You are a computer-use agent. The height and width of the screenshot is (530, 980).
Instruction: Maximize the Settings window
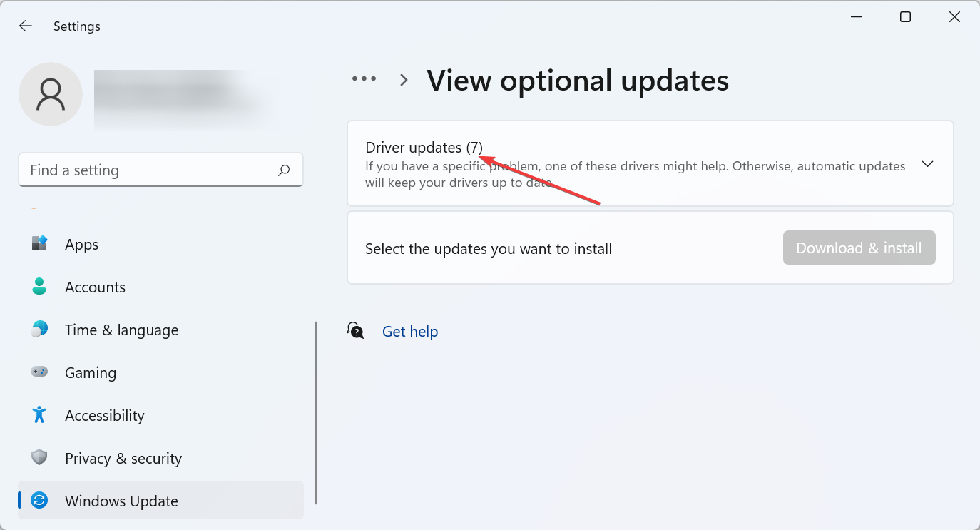coord(905,17)
